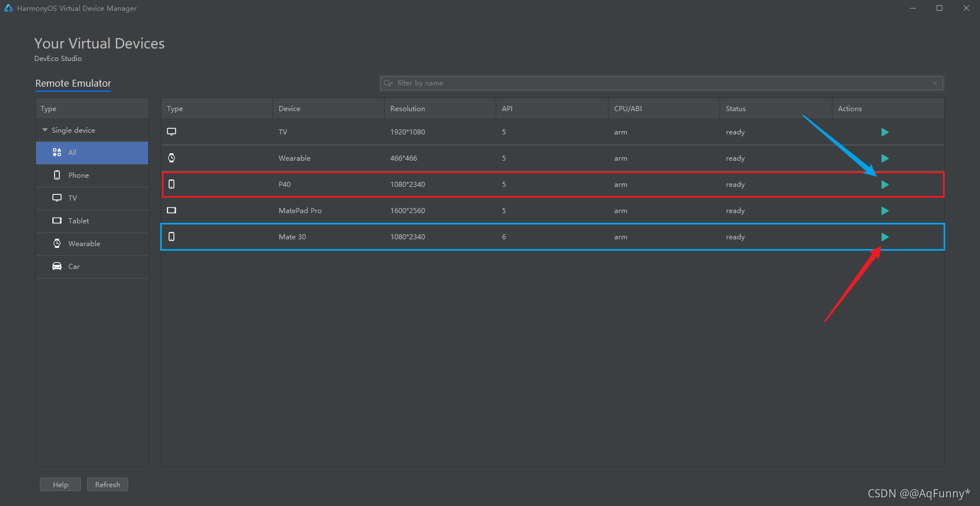Image resolution: width=980 pixels, height=506 pixels.
Task: Launch the Wearable emulator play button
Action: [885, 158]
